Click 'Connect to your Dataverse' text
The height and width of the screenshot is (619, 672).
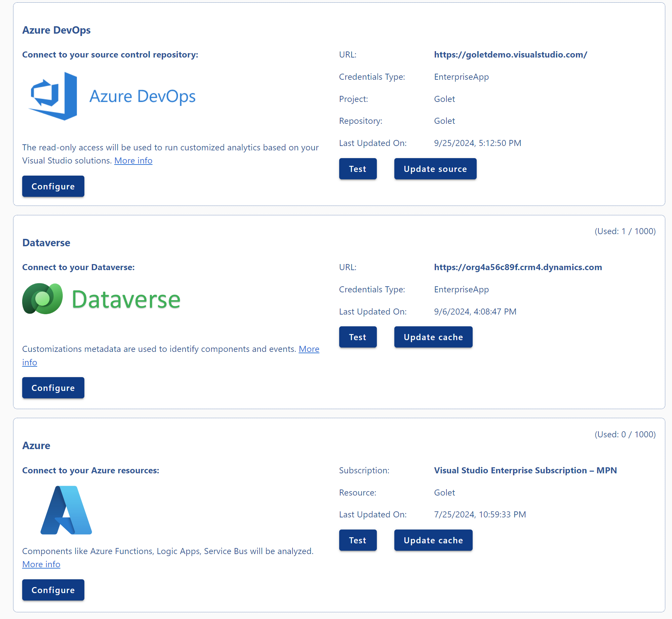[x=78, y=267]
